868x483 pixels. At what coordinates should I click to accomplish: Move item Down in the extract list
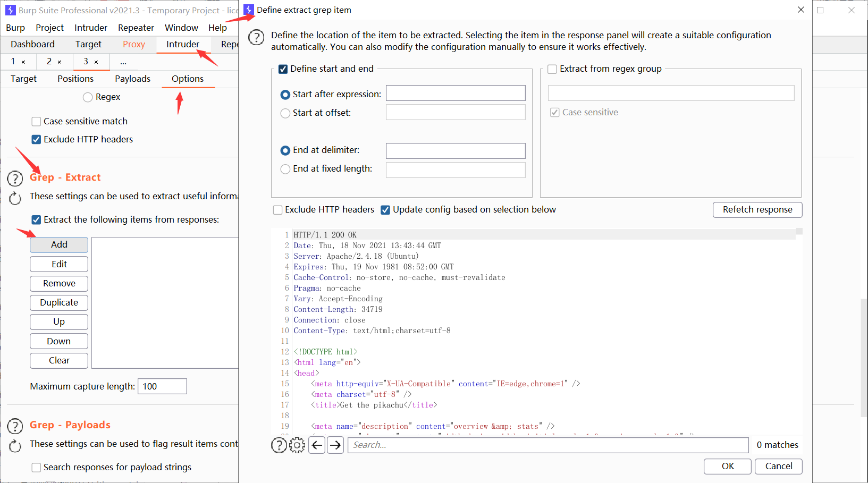tap(59, 341)
